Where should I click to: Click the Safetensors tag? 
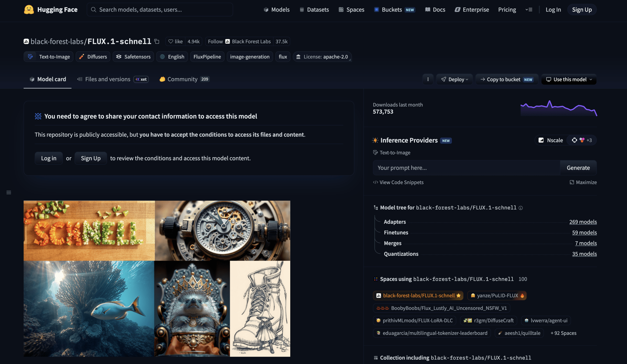[133, 57]
